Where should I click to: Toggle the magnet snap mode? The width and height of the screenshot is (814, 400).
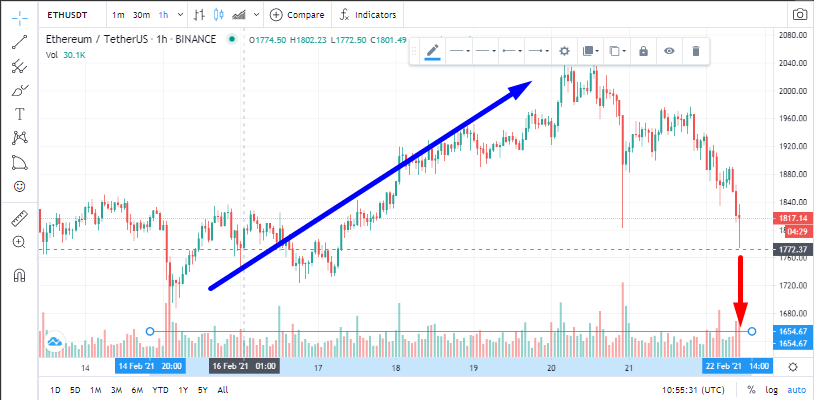point(20,274)
